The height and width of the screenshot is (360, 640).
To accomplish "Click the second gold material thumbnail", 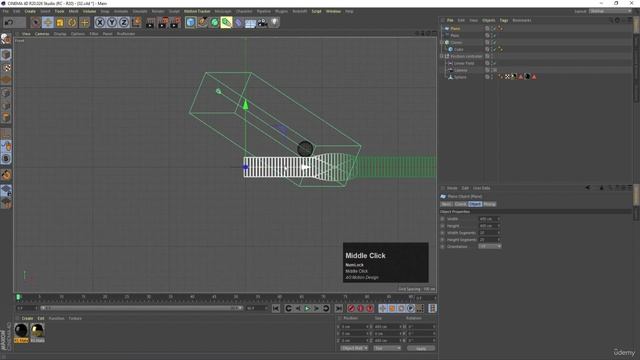I will (x=37, y=330).
